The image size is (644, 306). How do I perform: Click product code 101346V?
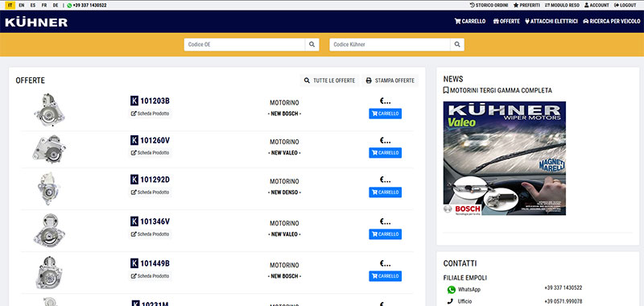pos(155,221)
